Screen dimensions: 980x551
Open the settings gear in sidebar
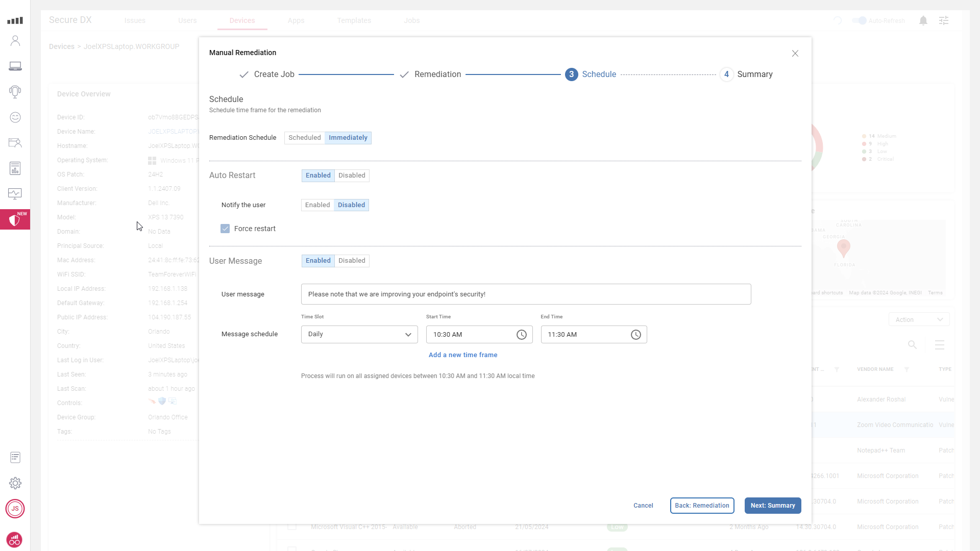pos(15,483)
